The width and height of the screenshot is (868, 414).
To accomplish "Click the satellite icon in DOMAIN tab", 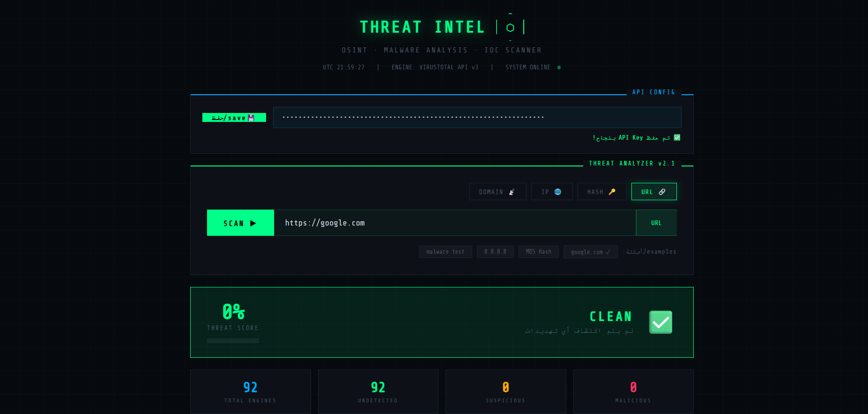I will (512, 192).
